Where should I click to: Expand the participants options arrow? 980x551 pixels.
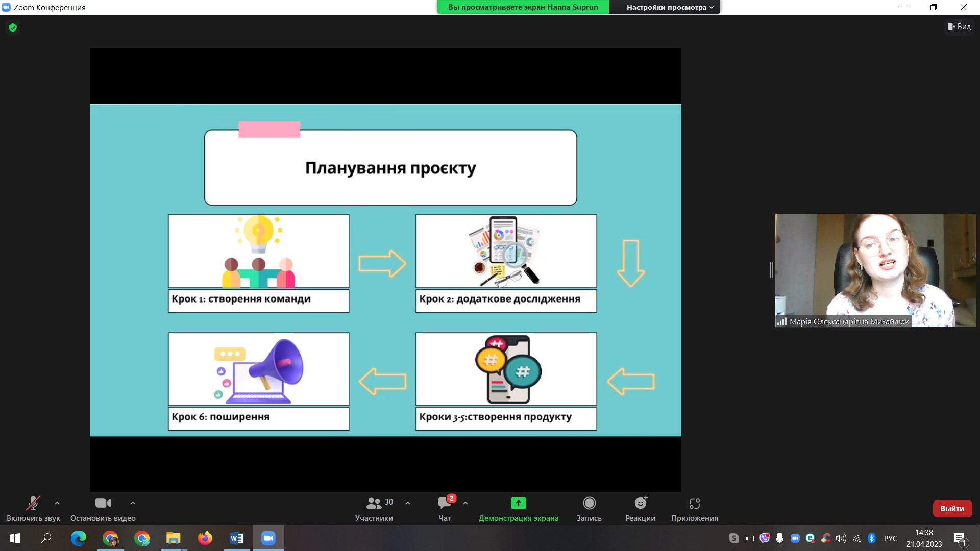[408, 503]
